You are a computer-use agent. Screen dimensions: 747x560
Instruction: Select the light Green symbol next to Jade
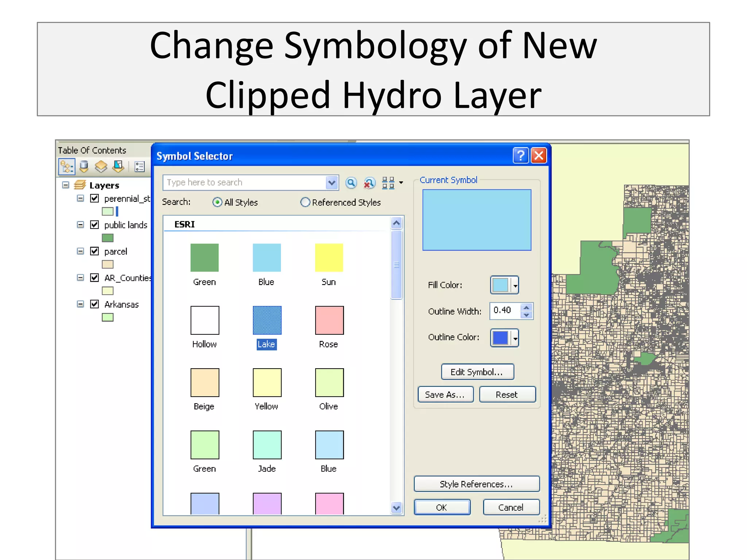pos(205,445)
